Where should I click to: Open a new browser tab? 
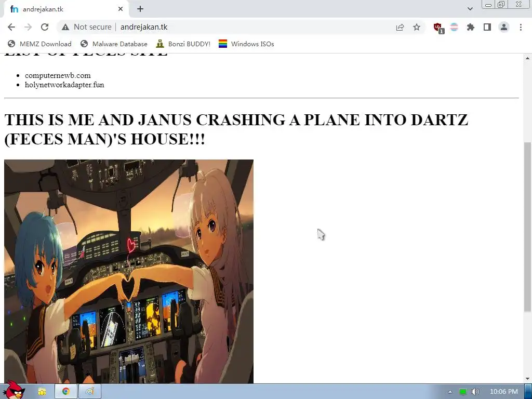140,9
